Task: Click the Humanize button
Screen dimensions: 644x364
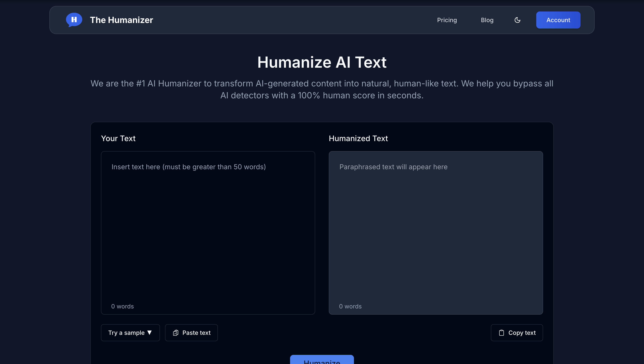Action: (322, 360)
